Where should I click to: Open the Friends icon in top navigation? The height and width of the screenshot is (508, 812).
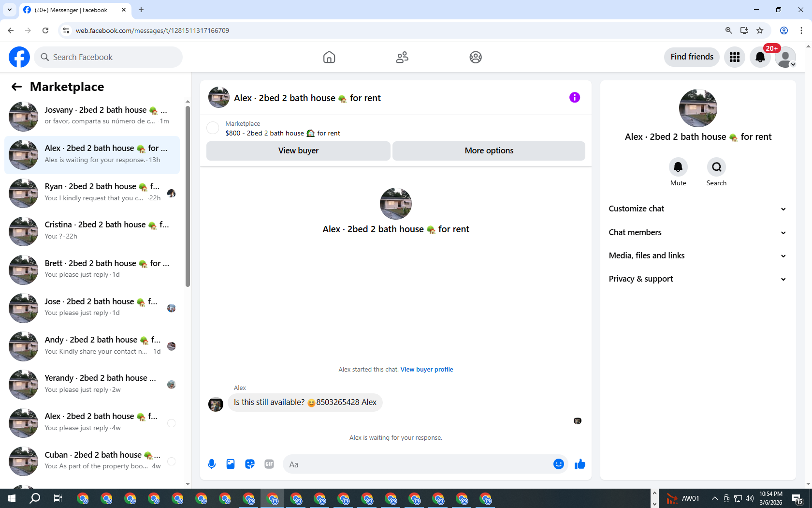402,57
